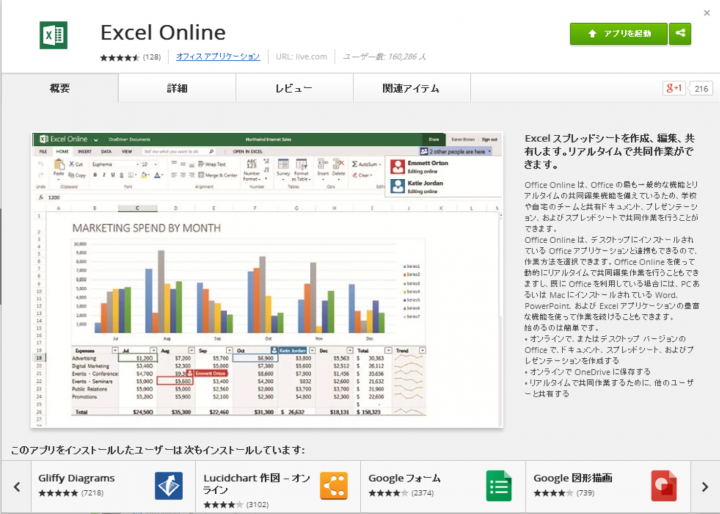
Task: Click the Google +1 button
Action: (x=674, y=88)
